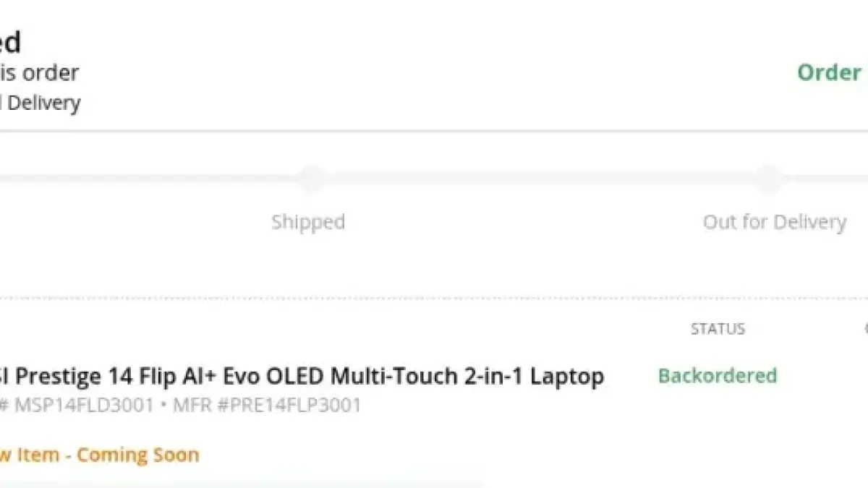Click the Out for Delivery step circle
868x488 pixels.
click(769, 178)
